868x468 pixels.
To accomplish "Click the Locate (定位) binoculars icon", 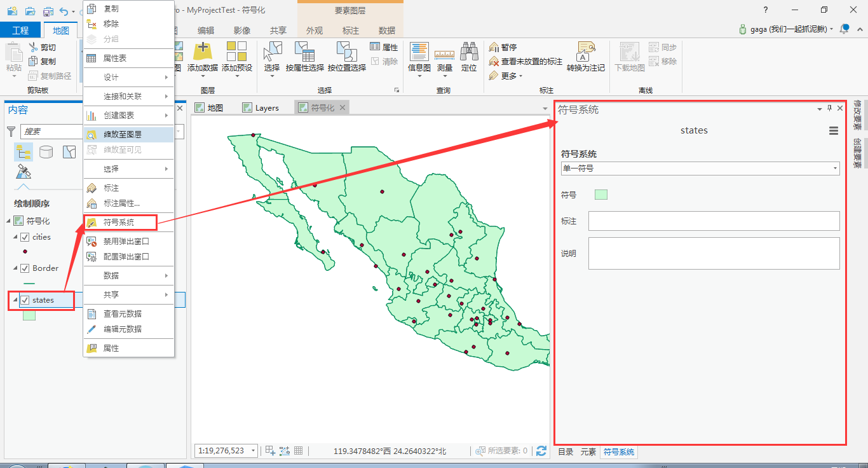I will coord(469,52).
